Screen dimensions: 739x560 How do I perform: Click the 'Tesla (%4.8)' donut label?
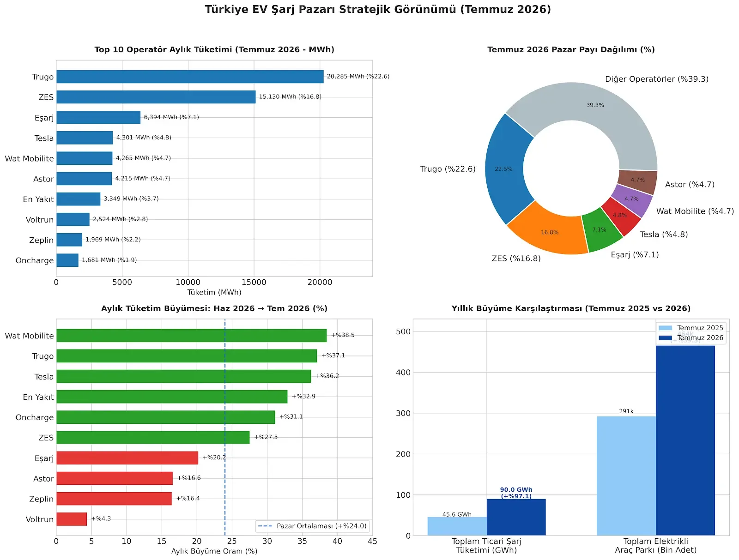pyautogui.click(x=664, y=235)
